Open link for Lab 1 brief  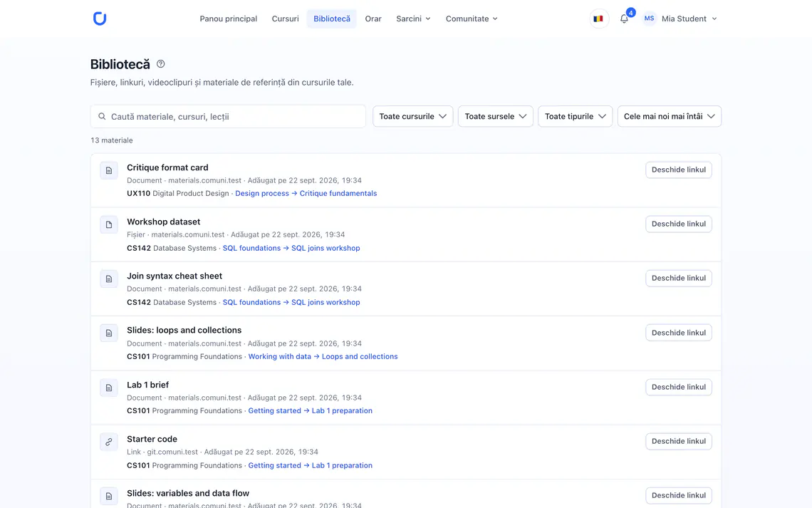point(678,387)
